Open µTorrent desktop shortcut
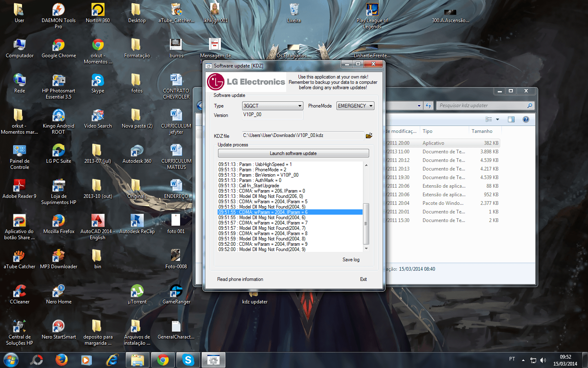Viewport: 588px width, 368px height. point(137,294)
